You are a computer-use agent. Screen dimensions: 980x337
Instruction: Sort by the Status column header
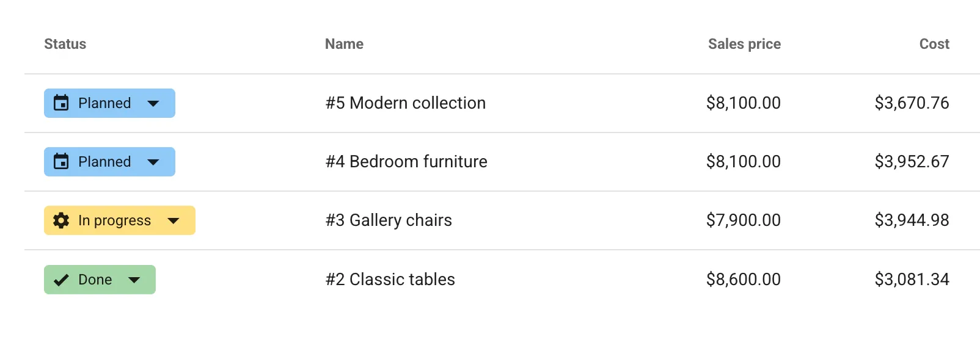pyautogui.click(x=65, y=44)
